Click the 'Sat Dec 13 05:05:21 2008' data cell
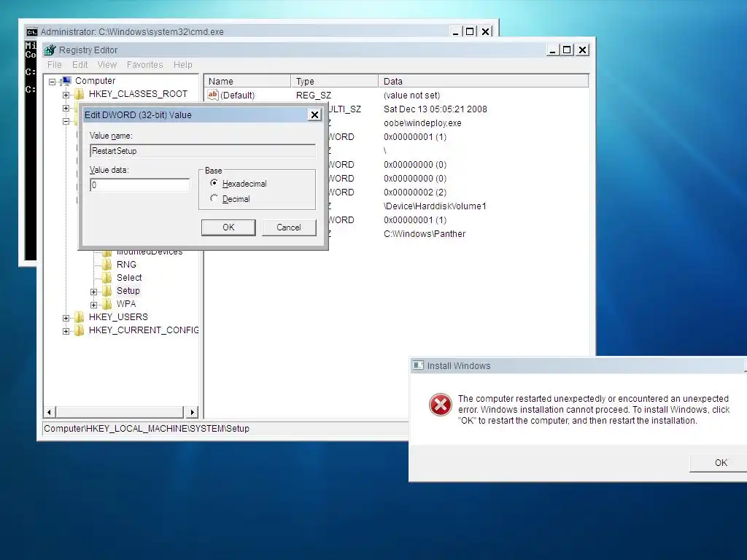Image resolution: width=747 pixels, height=560 pixels. pos(436,109)
